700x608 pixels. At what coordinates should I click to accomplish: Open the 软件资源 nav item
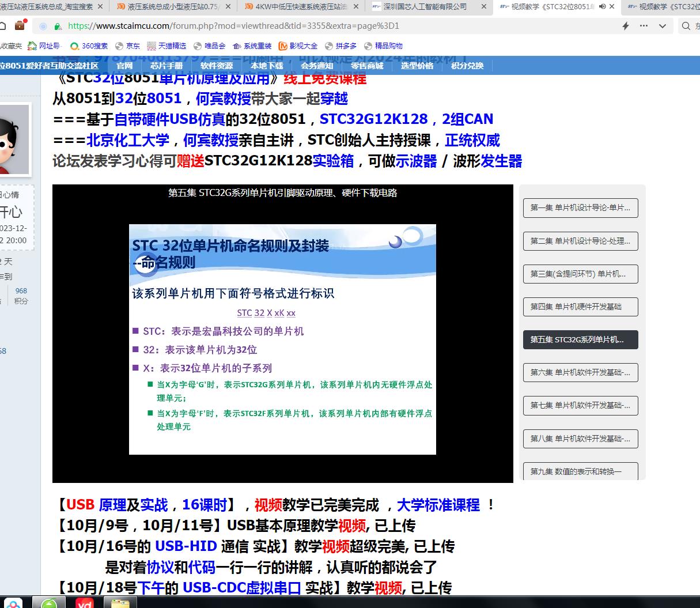(x=217, y=66)
